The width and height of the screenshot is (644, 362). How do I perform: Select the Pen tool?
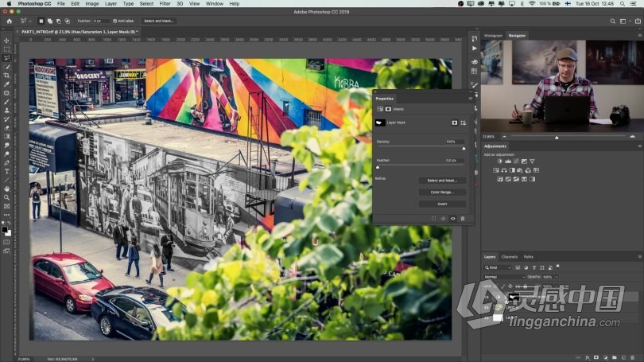click(6, 163)
